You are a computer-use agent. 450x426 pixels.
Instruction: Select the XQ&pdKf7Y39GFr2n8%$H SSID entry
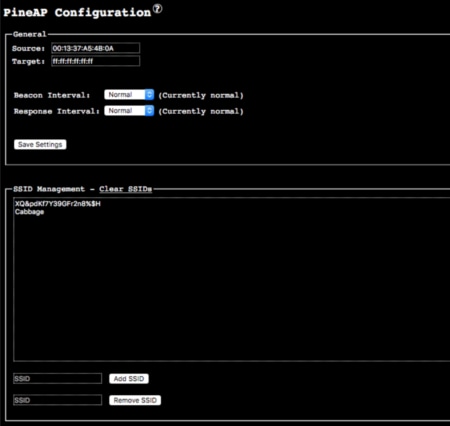click(x=58, y=204)
